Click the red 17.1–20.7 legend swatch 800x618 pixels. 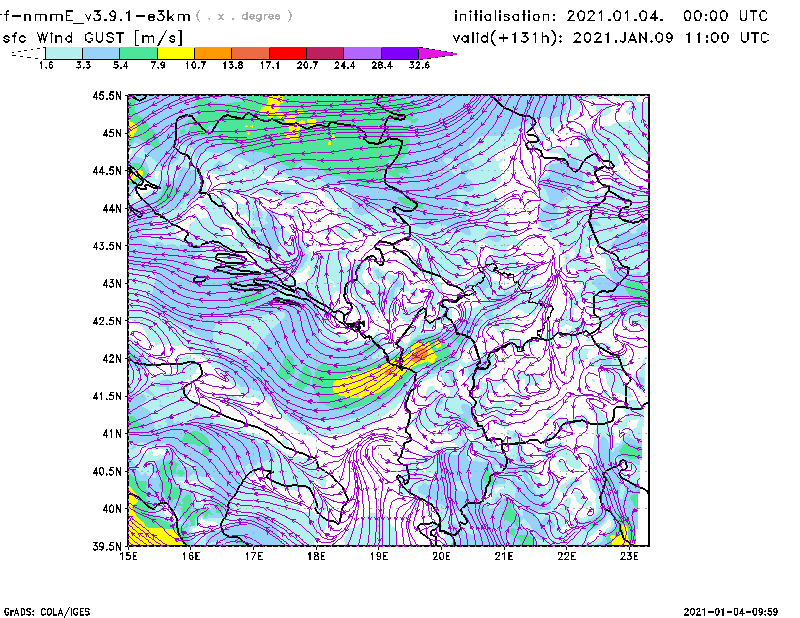pos(288,53)
